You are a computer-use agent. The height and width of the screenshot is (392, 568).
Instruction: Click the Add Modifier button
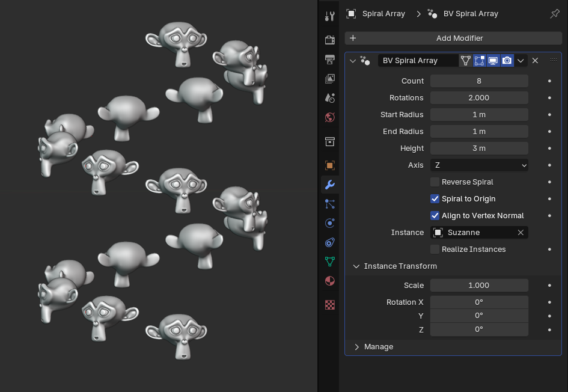tap(453, 38)
